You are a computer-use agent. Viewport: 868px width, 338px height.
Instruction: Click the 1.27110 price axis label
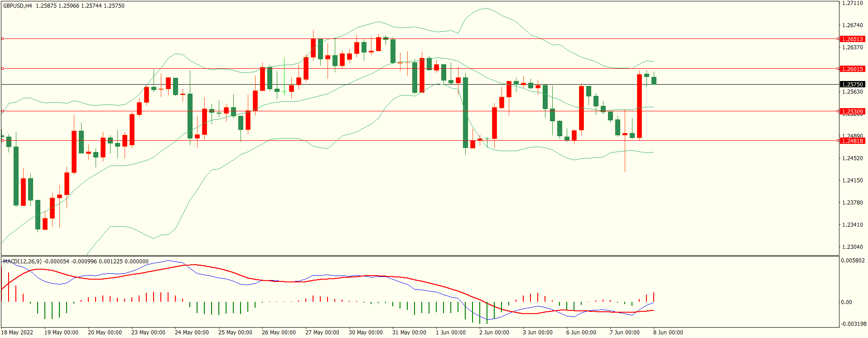(x=852, y=3)
